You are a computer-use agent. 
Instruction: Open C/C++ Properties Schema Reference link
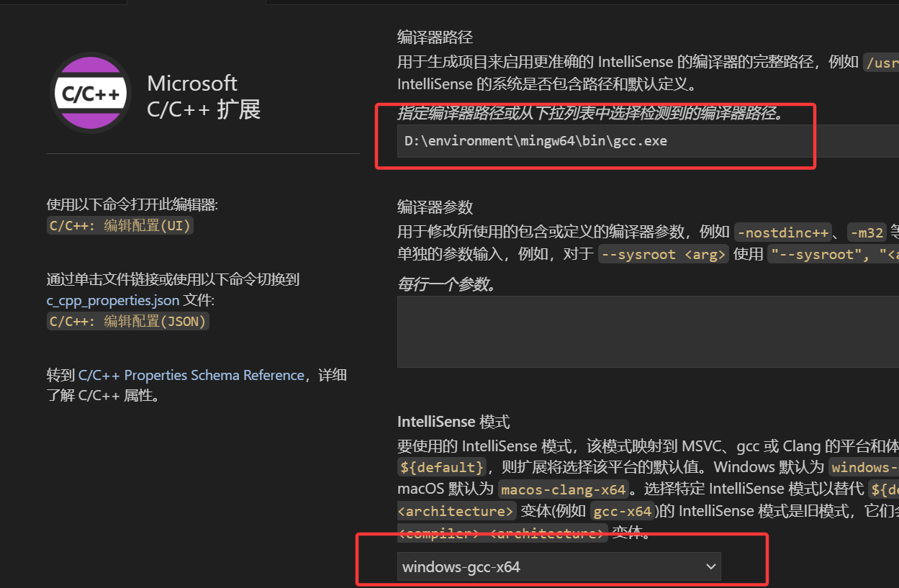191,375
